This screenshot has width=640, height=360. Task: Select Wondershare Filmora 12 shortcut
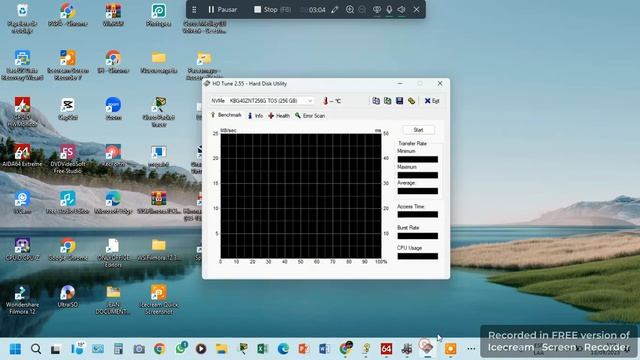(x=22, y=299)
